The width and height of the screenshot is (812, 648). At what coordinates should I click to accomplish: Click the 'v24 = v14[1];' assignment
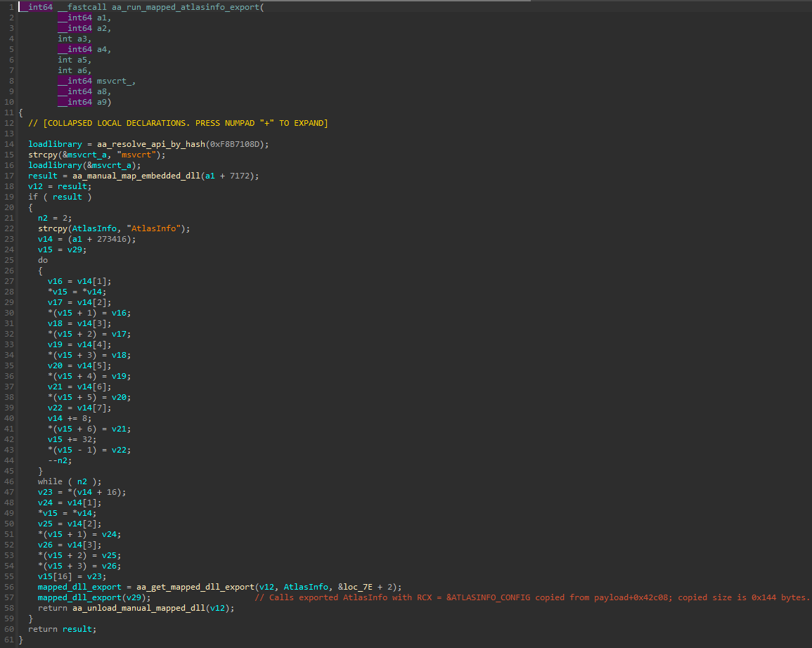pyautogui.click(x=70, y=503)
